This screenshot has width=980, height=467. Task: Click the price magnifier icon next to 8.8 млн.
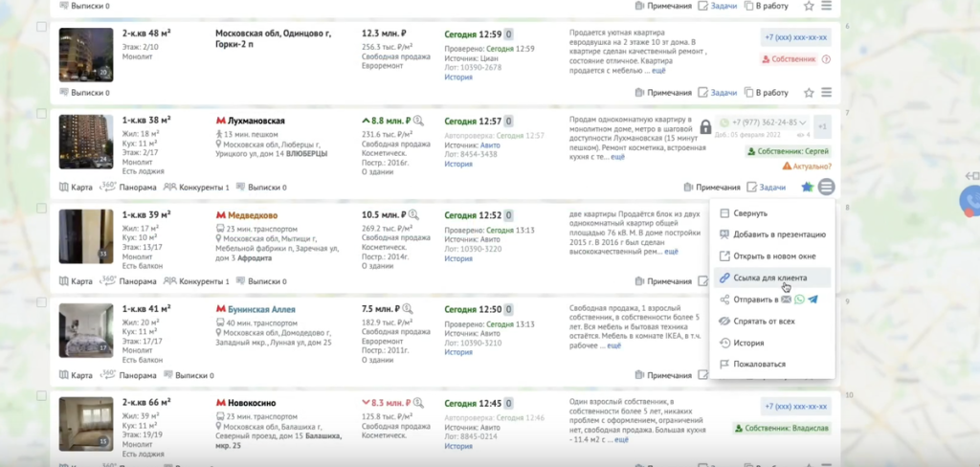418,121
